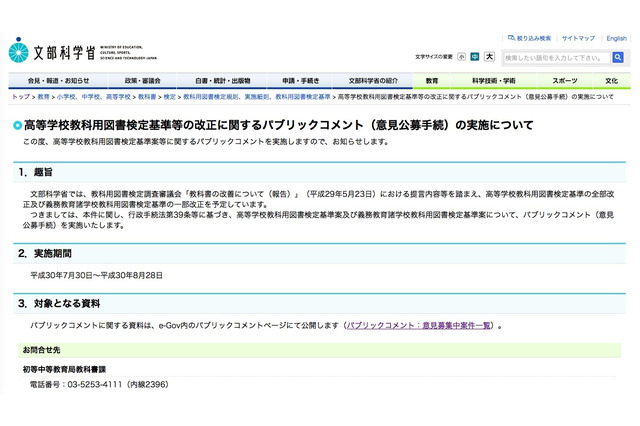640x426 pixels.
Task: Go to トップ in the breadcrumb
Action: click(21, 97)
